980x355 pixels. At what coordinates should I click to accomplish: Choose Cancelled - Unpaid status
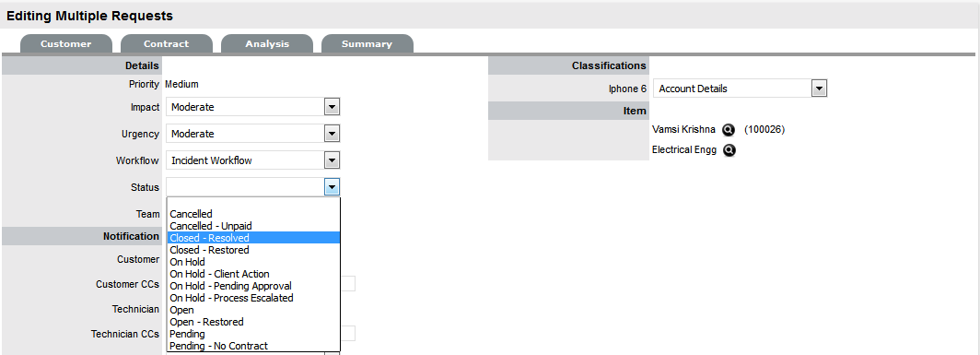[x=253, y=226]
